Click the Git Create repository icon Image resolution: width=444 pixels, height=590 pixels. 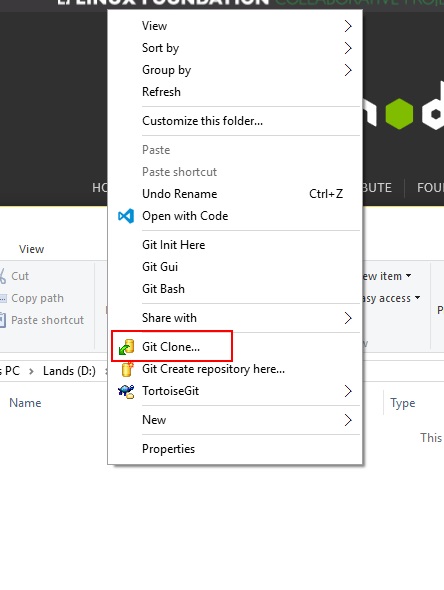click(127, 369)
